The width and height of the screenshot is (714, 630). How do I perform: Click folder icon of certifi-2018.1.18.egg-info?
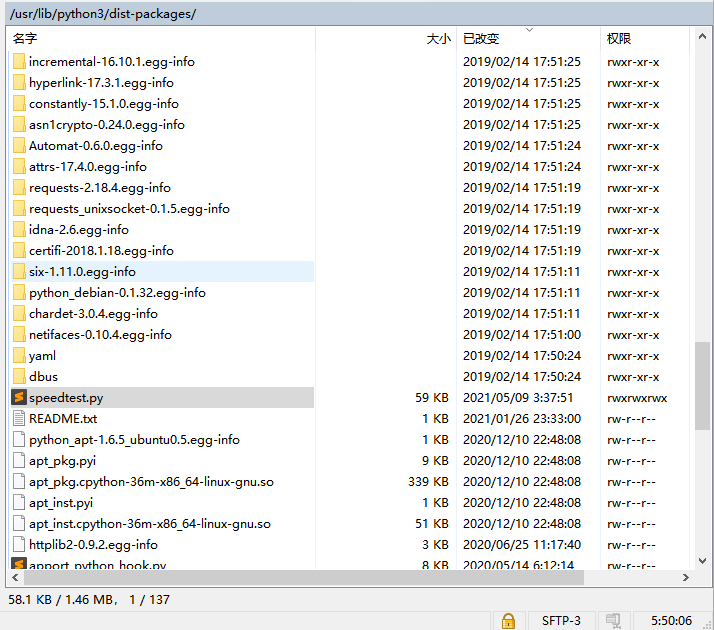point(19,250)
